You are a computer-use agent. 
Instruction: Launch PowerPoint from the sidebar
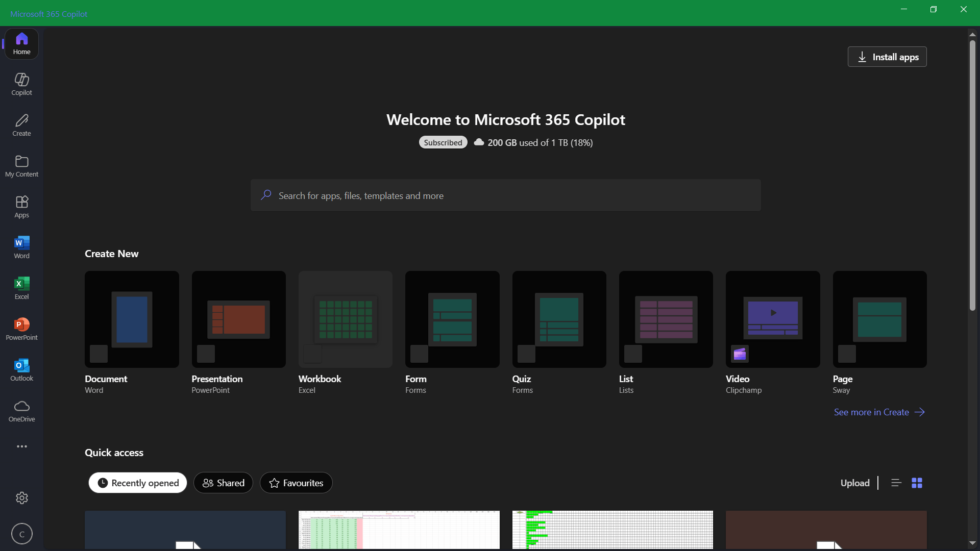(x=21, y=330)
